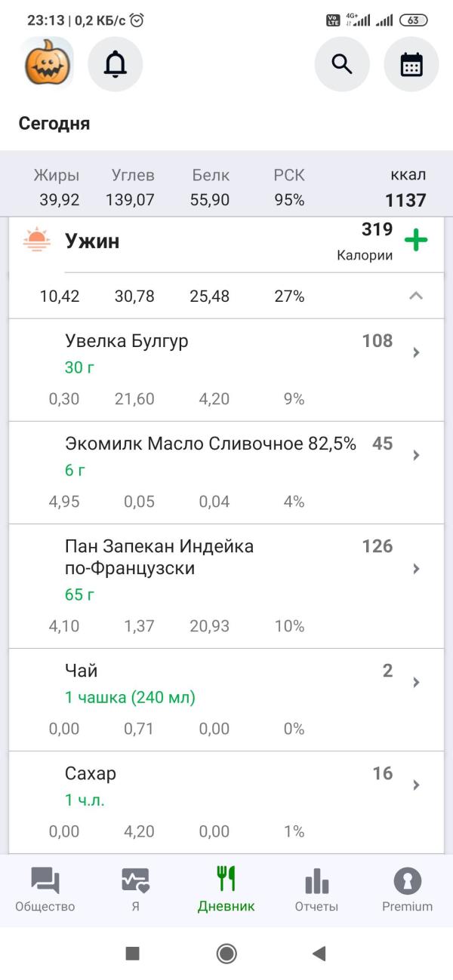Open Экомилк Масло Сливочное chevron
The width and height of the screenshot is (453, 980).
tap(416, 455)
